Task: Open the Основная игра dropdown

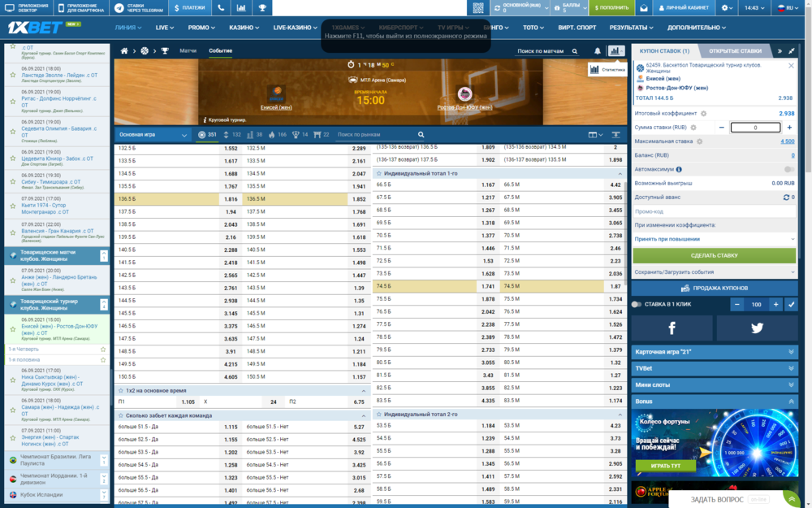Action: [x=153, y=135]
